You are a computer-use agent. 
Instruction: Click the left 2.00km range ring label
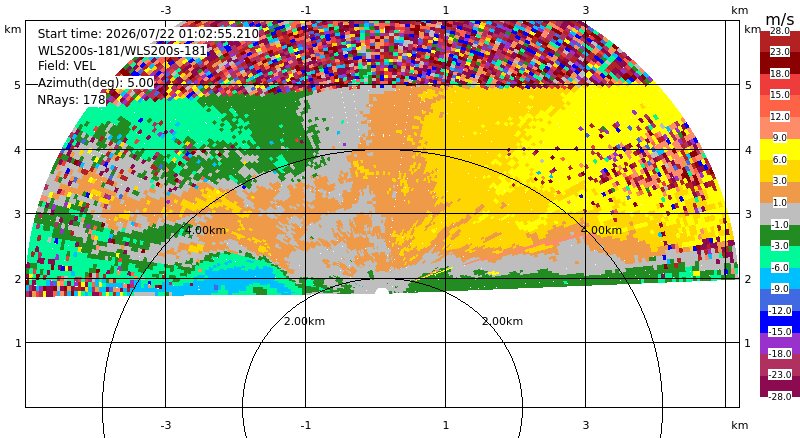tap(305, 321)
